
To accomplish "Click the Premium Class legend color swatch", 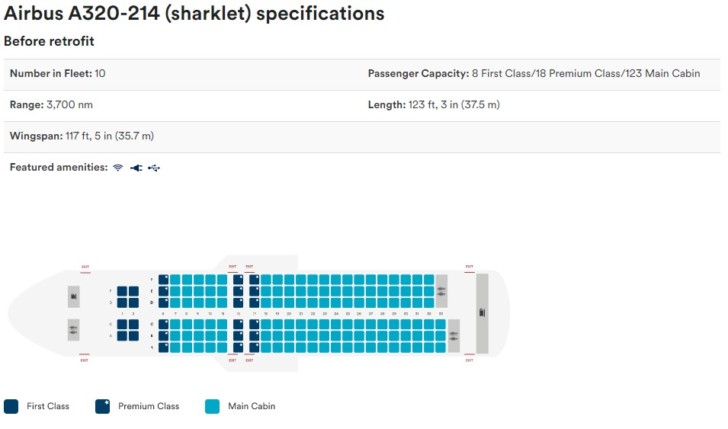I will click(x=103, y=406).
